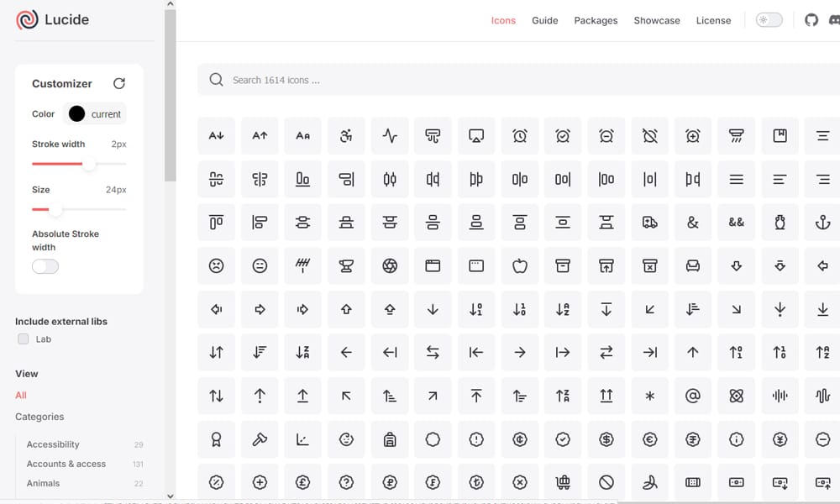Image resolution: width=840 pixels, height=504 pixels.
Task: Reset the Customizer settings
Action: coord(118,83)
